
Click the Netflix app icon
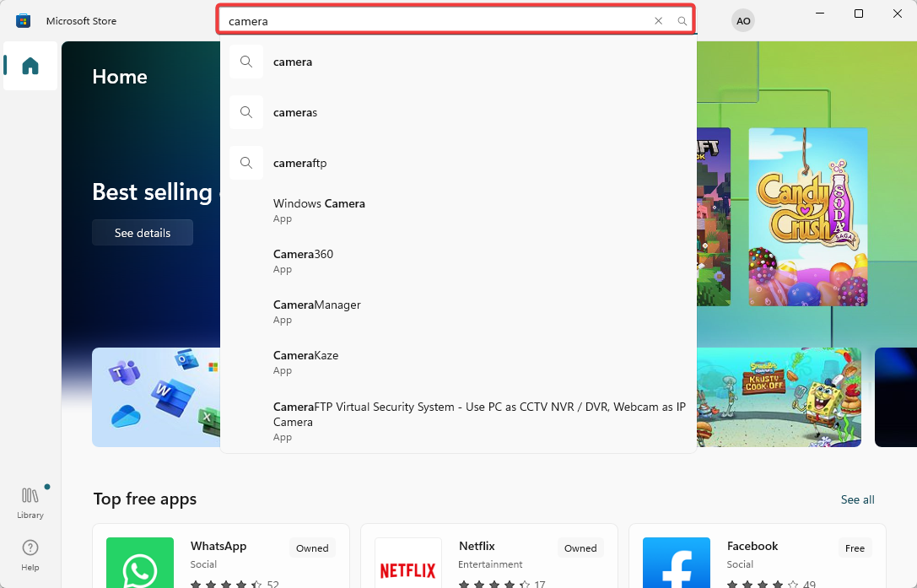coord(408,563)
